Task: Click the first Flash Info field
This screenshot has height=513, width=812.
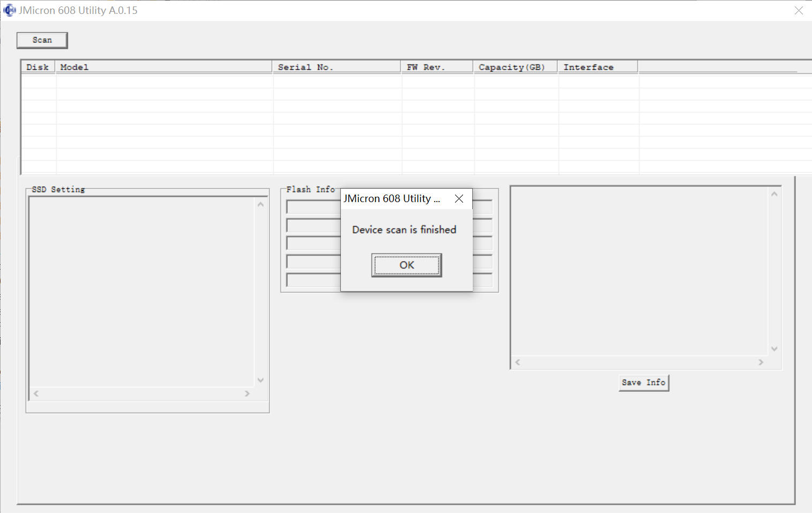Action: tap(314, 207)
